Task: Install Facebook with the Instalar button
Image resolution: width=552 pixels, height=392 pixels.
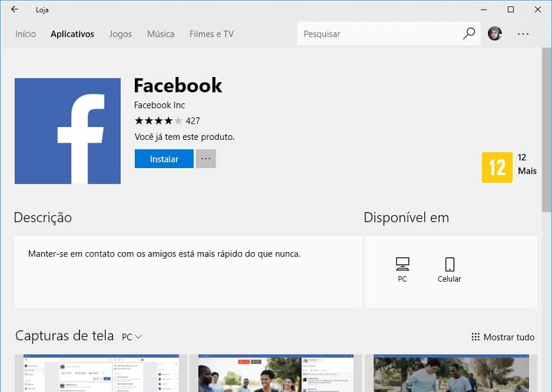Action: 164,158
